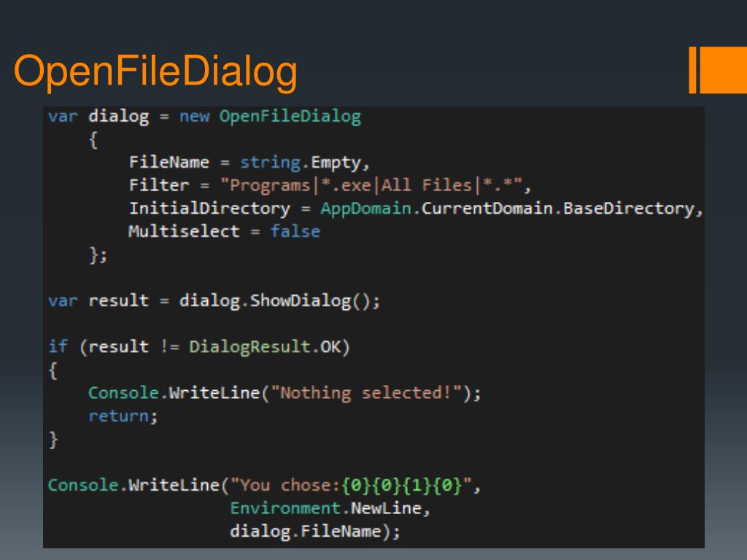Click the 'Nothing selected!' WriteLine statement

[285, 393]
